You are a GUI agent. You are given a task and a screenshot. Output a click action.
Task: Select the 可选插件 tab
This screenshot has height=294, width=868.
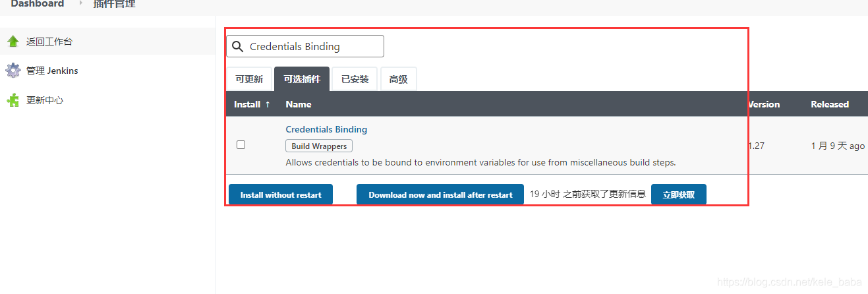pos(302,79)
